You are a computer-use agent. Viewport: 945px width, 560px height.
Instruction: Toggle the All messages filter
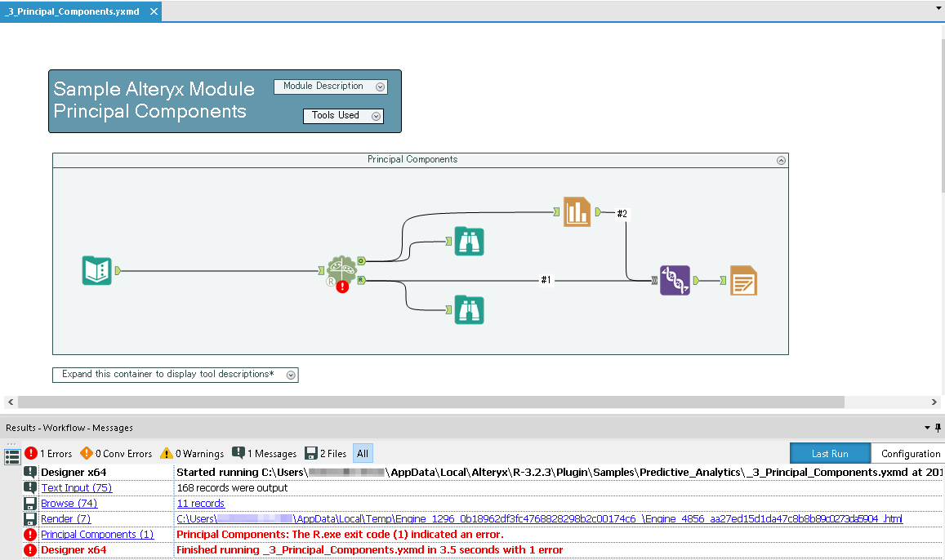[363, 453]
